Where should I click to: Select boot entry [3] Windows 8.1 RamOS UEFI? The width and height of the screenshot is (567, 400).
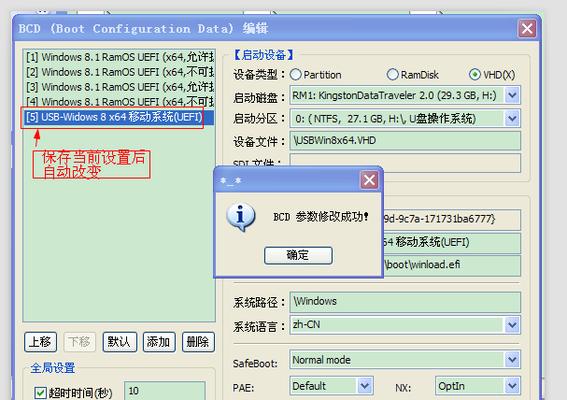120,87
